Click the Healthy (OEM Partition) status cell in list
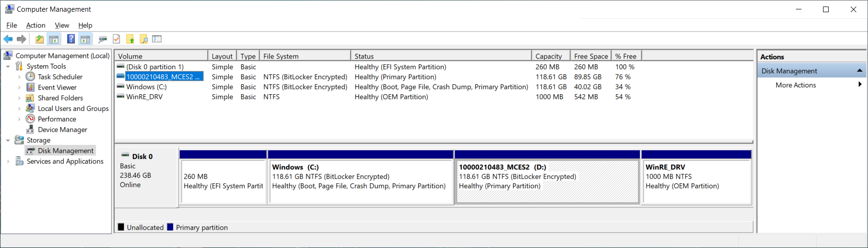Screen dimensions: 868x248 click(391, 97)
